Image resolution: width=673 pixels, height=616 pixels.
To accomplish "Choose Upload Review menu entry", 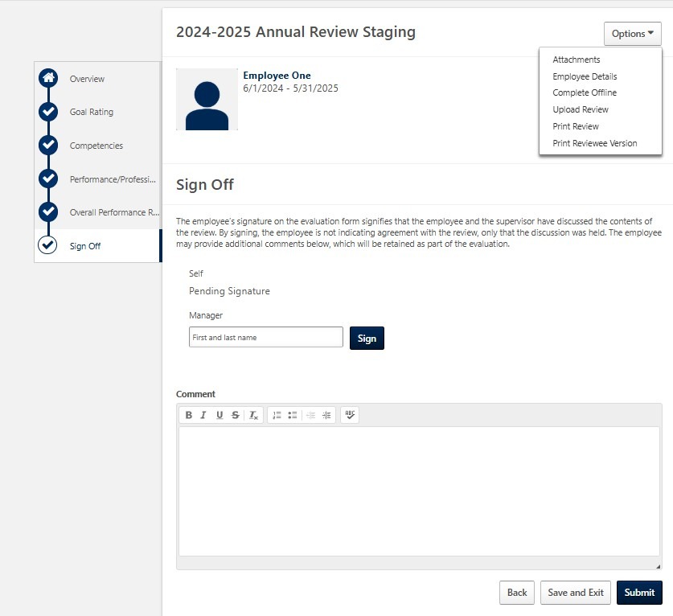I will (581, 109).
